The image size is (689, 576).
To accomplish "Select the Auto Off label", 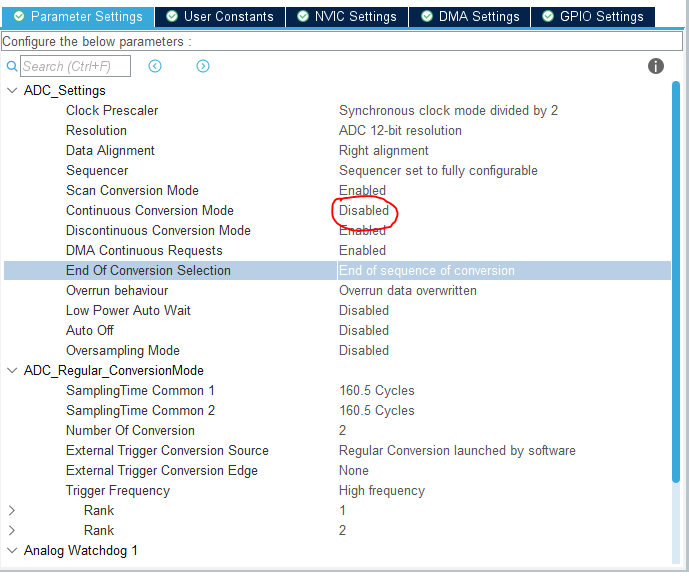I will point(90,331).
